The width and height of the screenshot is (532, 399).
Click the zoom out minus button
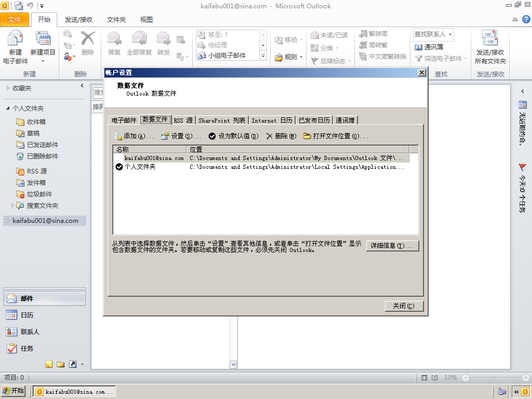(x=465, y=378)
